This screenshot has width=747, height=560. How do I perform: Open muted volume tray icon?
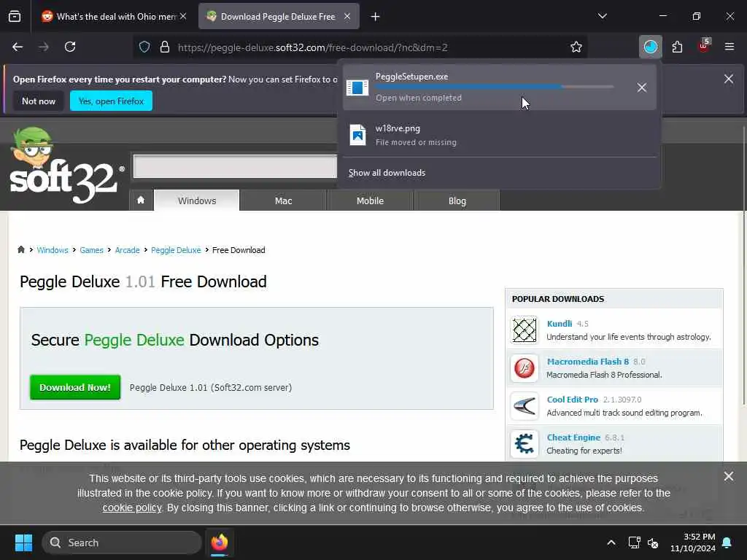(x=653, y=542)
